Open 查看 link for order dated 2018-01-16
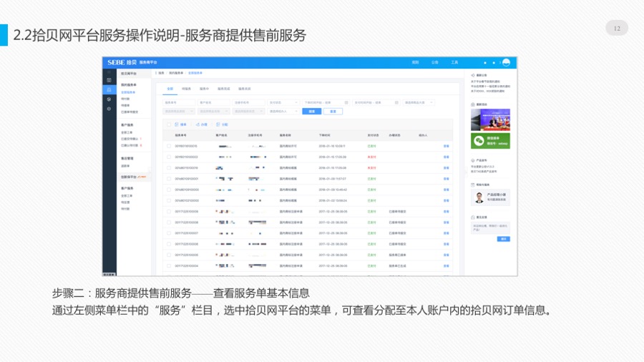644x362 pixels. click(446, 146)
